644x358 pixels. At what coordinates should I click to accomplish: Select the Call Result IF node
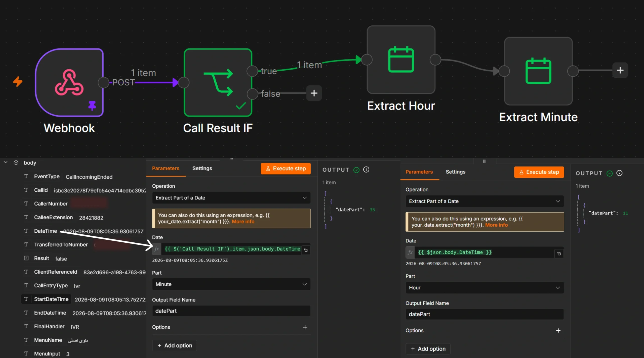pyautogui.click(x=218, y=82)
